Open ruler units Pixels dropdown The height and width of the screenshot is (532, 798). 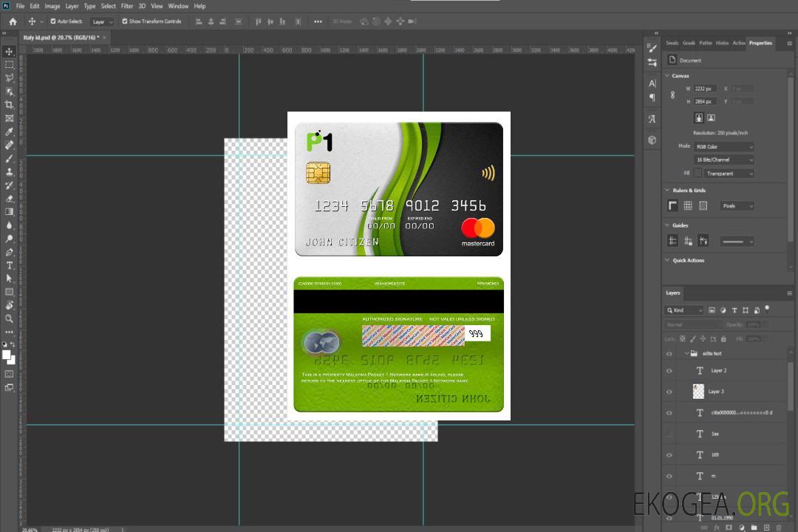pos(737,205)
